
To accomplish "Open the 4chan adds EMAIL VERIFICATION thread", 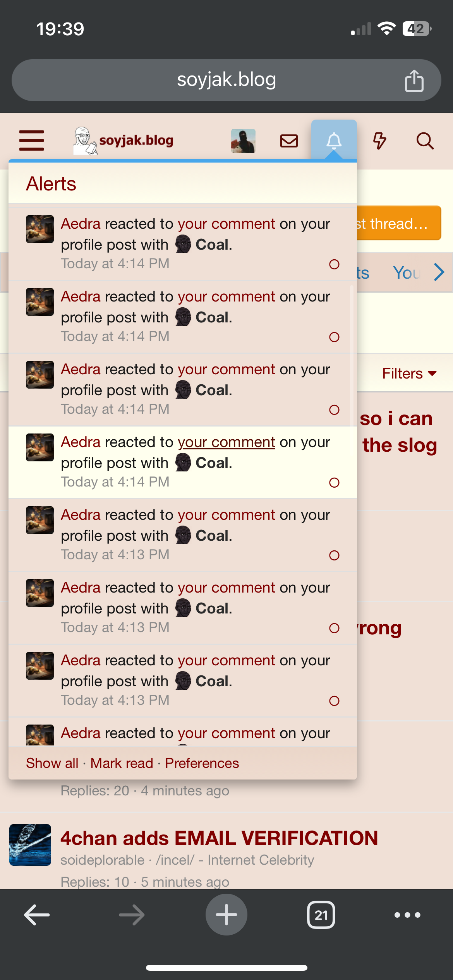I will (219, 838).
